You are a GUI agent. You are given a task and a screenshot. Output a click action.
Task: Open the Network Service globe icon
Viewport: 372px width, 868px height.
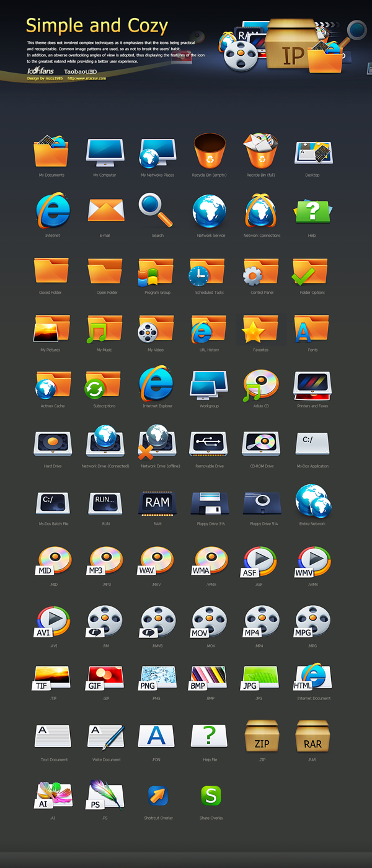tap(210, 211)
